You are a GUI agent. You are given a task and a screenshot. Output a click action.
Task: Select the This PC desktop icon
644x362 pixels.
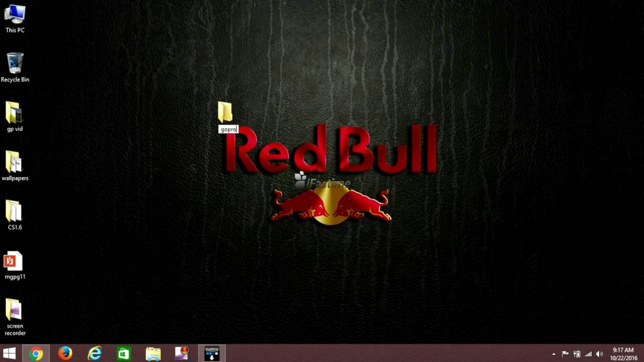[x=15, y=19]
